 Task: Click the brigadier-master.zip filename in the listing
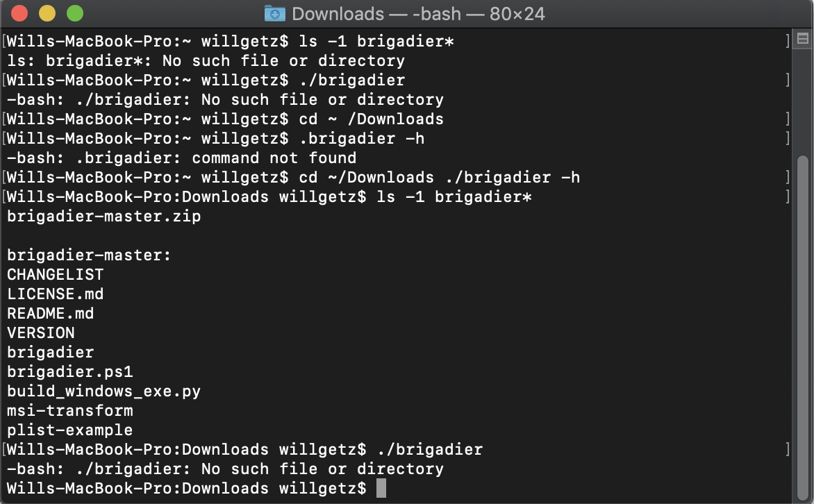coord(104,216)
